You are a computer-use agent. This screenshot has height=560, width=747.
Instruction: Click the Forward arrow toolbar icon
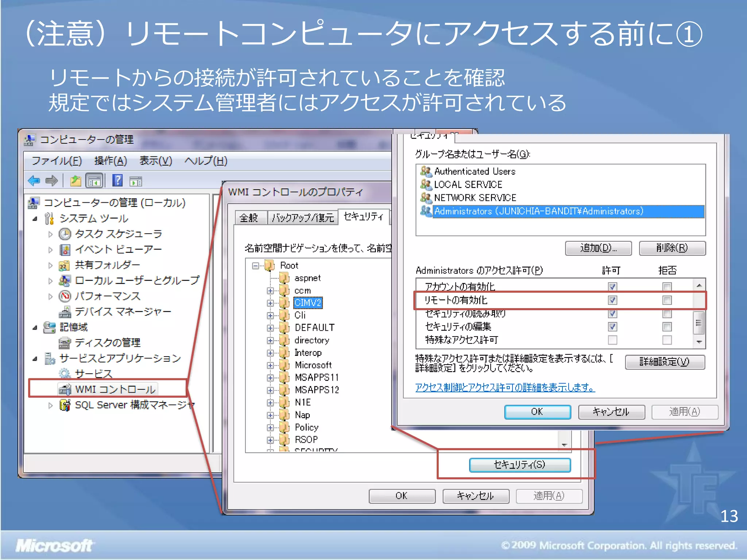[51, 180]
